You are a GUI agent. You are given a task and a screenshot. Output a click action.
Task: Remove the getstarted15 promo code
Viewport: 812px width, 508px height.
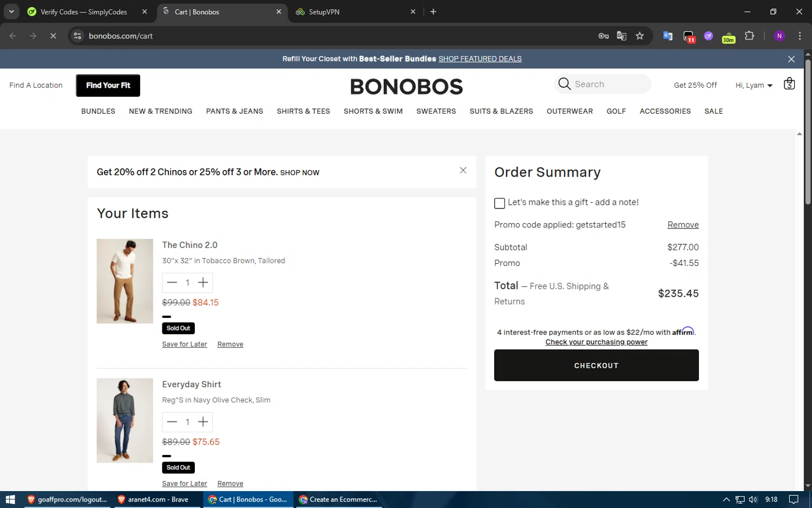tap(683, 225)
